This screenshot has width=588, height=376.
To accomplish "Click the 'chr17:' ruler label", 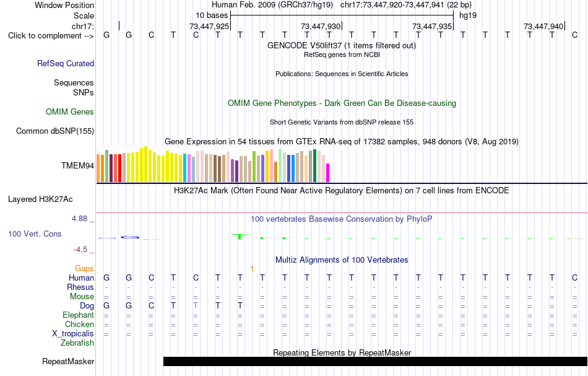I will 83,26.
